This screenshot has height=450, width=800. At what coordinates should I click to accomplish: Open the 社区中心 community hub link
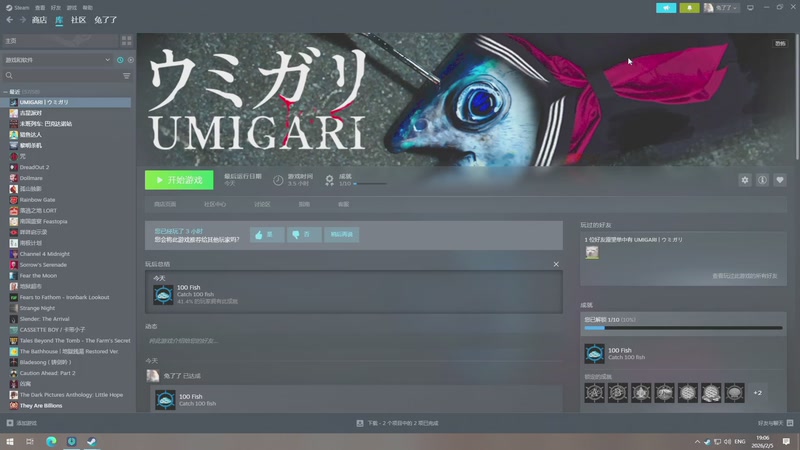[215, 204]
